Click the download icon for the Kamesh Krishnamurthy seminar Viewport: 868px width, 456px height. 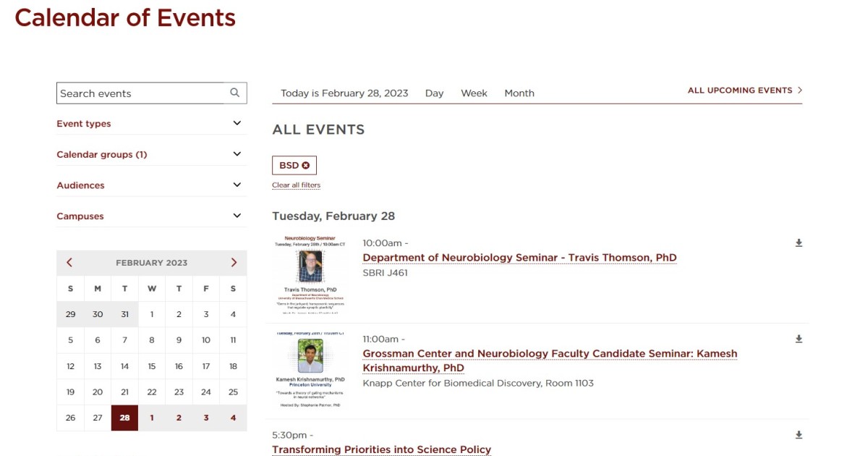(x=799, y=338)
